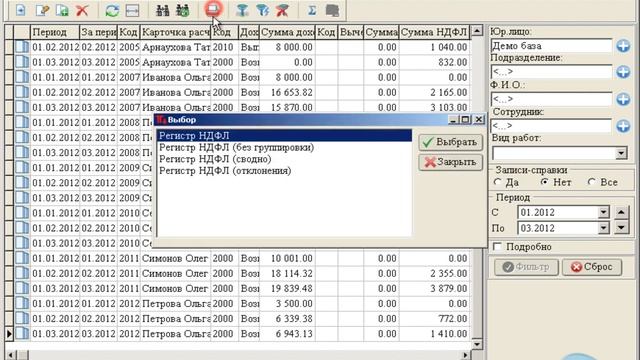640x360 pixels.
Task: Click the copy record icon with green plus
Action: 62,10
